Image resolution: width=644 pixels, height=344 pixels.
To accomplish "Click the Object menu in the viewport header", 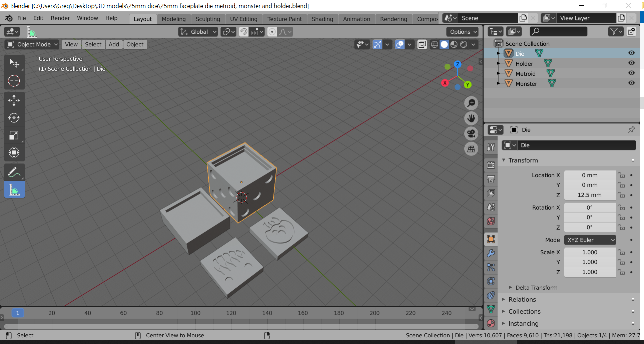I will 135,44.
